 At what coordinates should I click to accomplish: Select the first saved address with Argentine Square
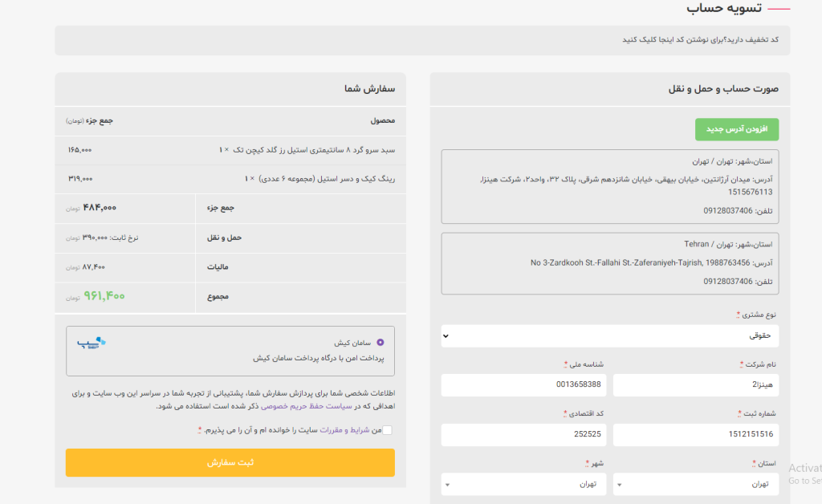(609, 186)
